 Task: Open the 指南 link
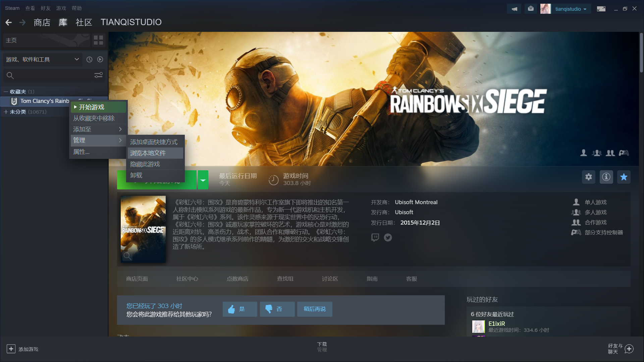pyautogui.click(x=372, y=279)
